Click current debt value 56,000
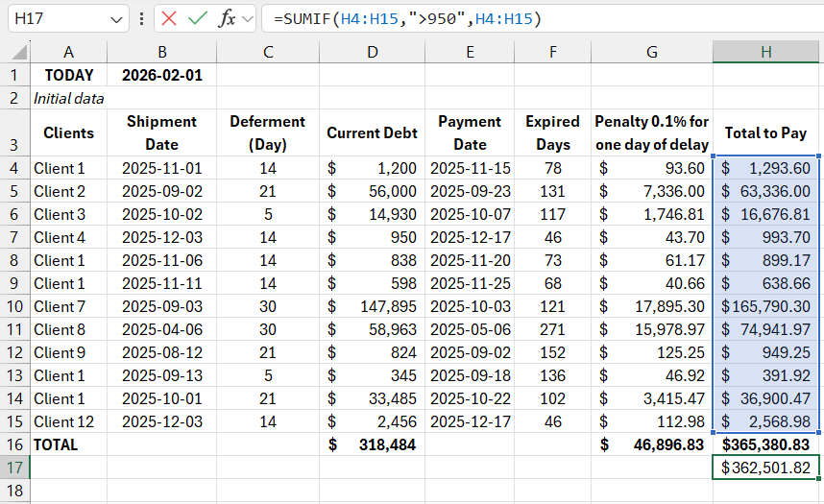Screen dimensions: 824x504 point(372,191)
